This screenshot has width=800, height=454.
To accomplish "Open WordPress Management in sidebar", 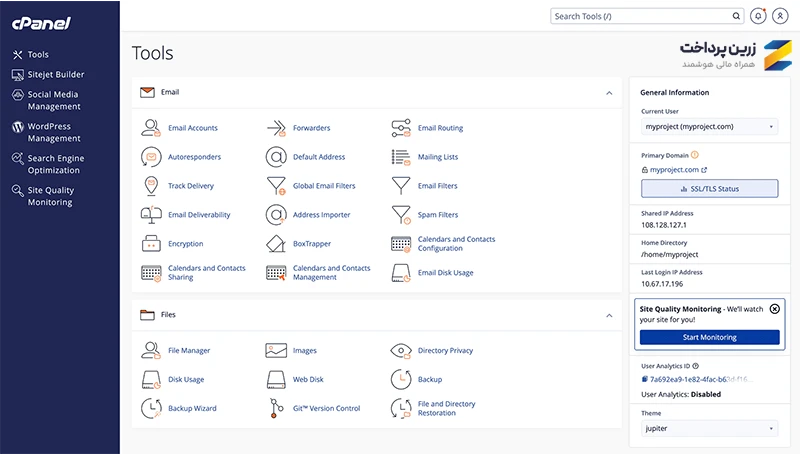I will (x=46, y=132).
